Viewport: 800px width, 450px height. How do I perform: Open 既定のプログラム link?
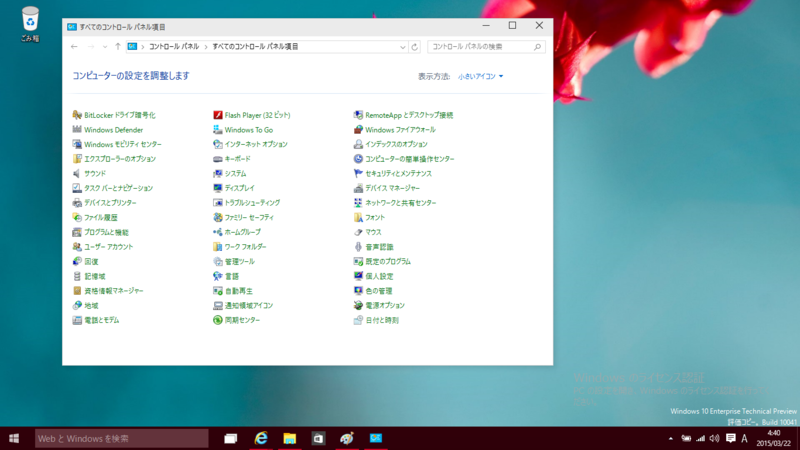pyautogui.click(x=388, y=261)
